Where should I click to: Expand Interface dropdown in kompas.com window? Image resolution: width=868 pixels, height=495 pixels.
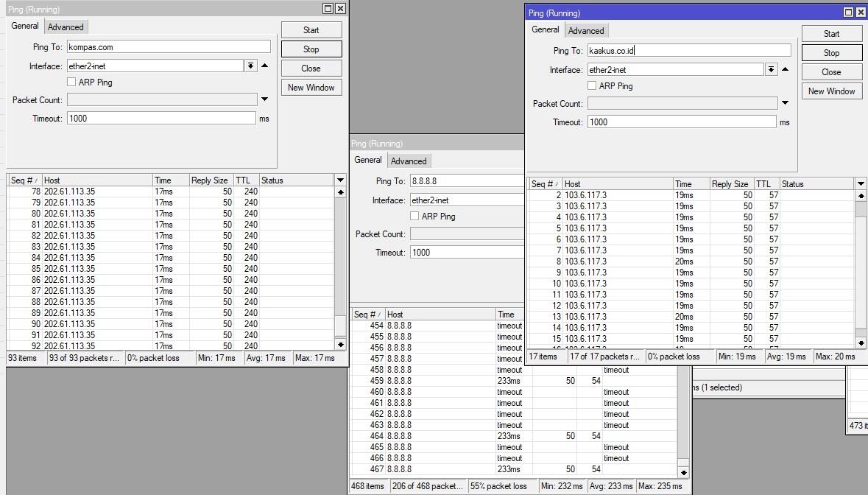250,66
